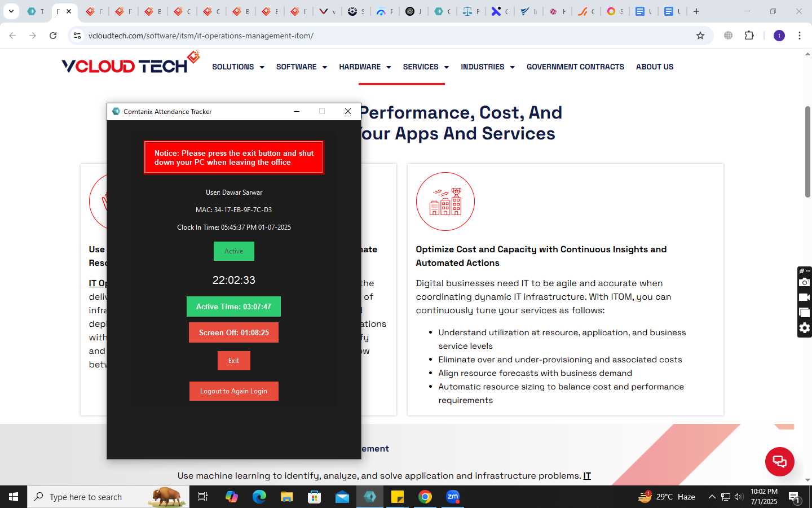View site information icon in address bar
This screenshot has height=508, width=812.
pos(77,36)
